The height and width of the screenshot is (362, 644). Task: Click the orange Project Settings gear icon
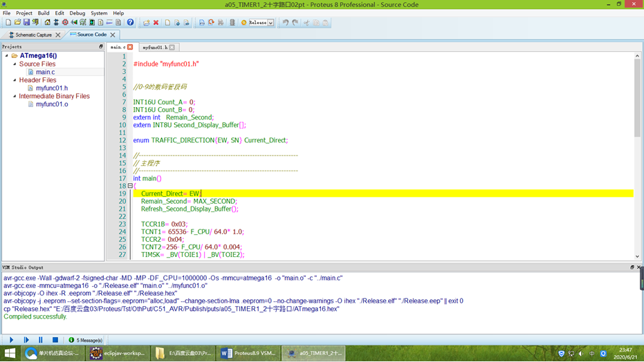tap(243, 23)
